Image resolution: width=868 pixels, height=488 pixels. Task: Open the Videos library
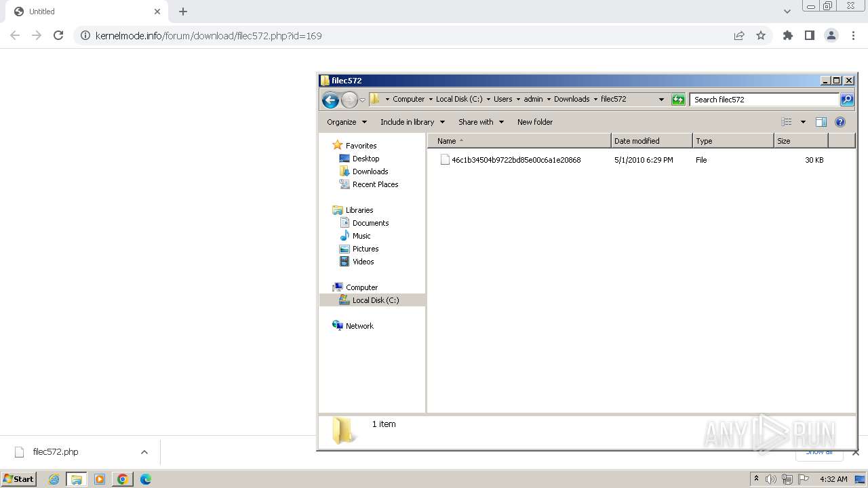[363, 262]
